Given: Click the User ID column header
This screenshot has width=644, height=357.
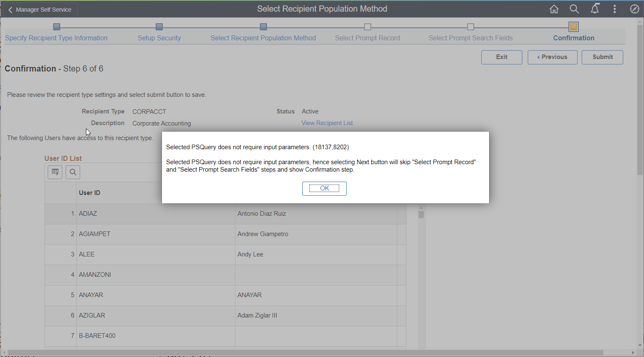Looking at the screenshot, I should 156,193.
